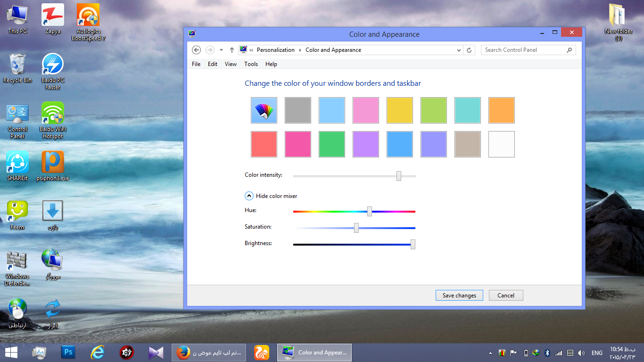
Task: Select the Zapya desktop shortcut
Action: pos(53,19)
